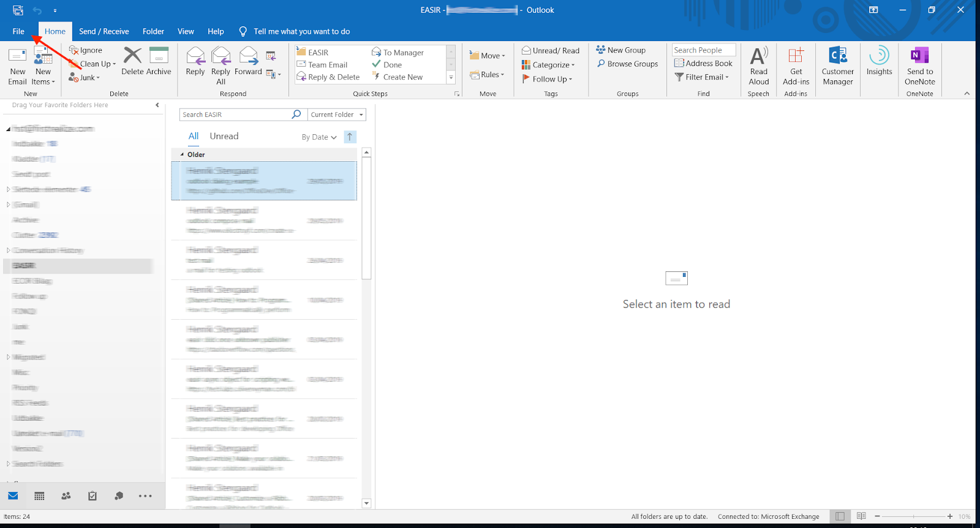Forward the selected email
The height and width of the screenshot is (528, 980).
coord(248,61)
